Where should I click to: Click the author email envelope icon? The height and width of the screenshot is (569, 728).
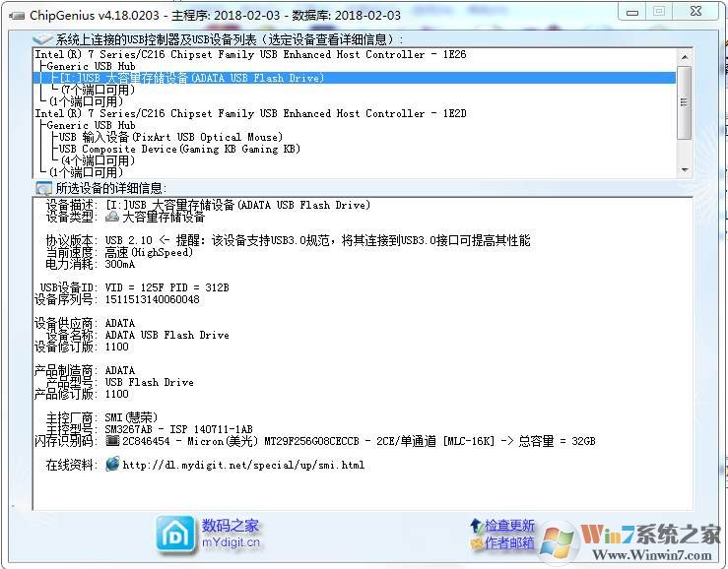point(477,543)
